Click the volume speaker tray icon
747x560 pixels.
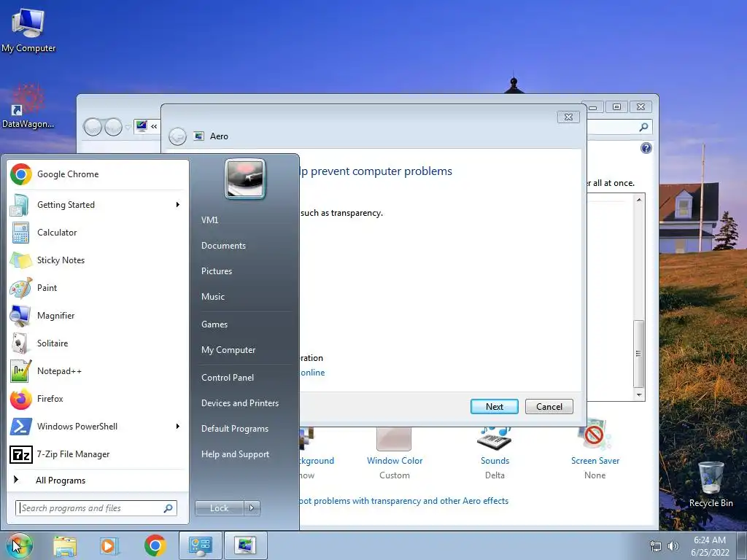[673, 546]
